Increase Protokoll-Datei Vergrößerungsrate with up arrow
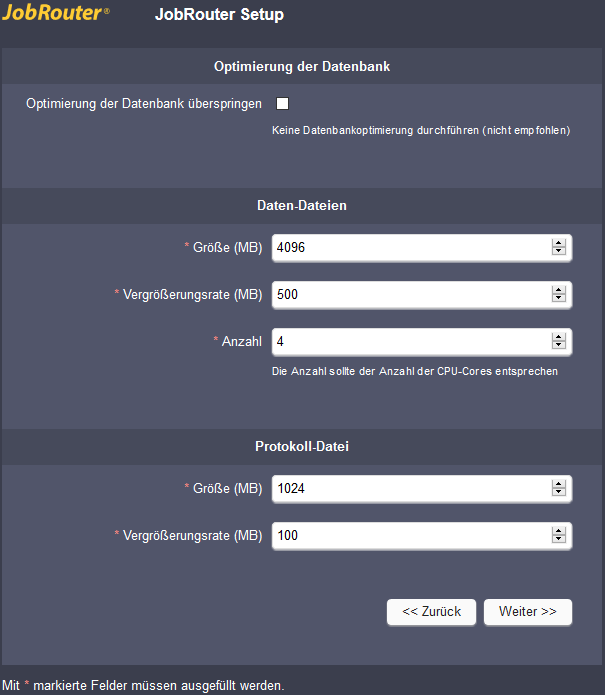 (x=558, y=531)
